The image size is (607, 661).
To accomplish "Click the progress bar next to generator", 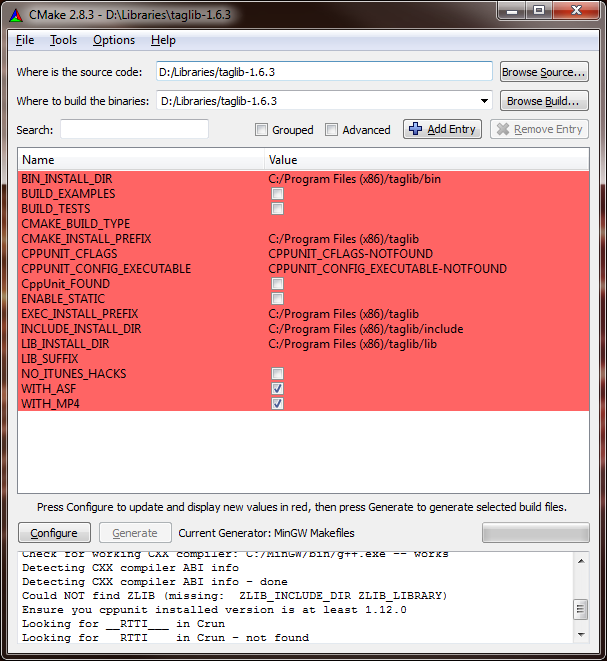I will click(536, 533).
